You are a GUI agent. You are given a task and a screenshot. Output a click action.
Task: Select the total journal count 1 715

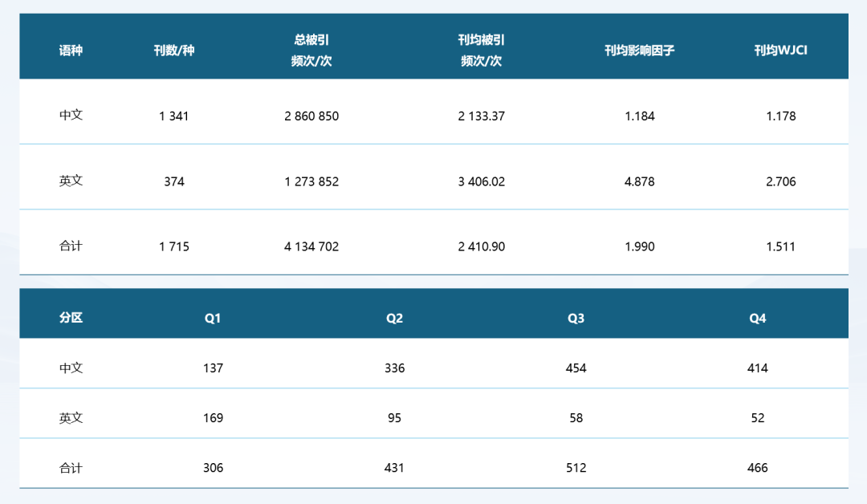point(174,246)
